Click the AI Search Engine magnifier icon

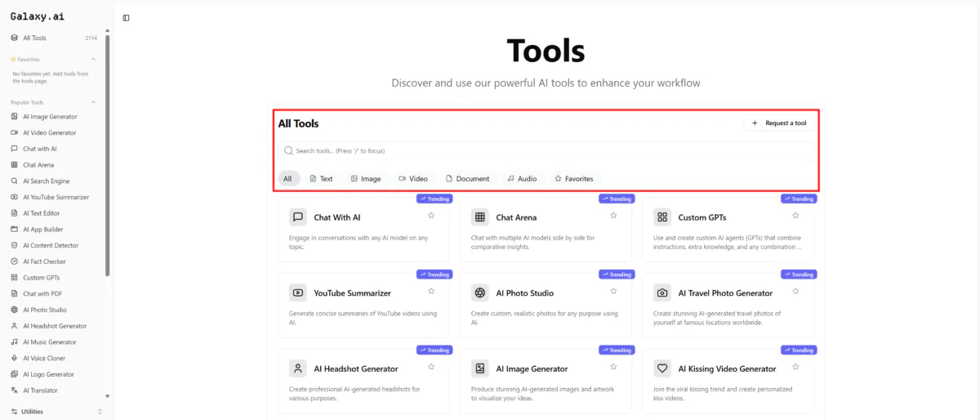15,181
